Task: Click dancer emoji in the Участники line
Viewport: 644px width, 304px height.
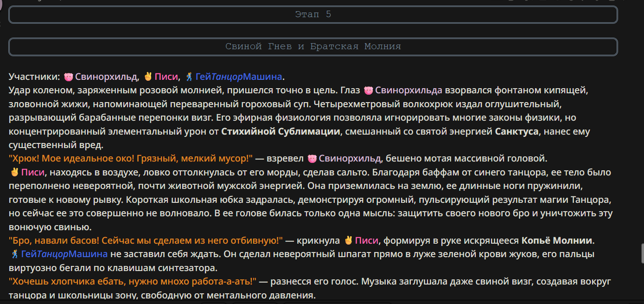Action: point(189,77)
